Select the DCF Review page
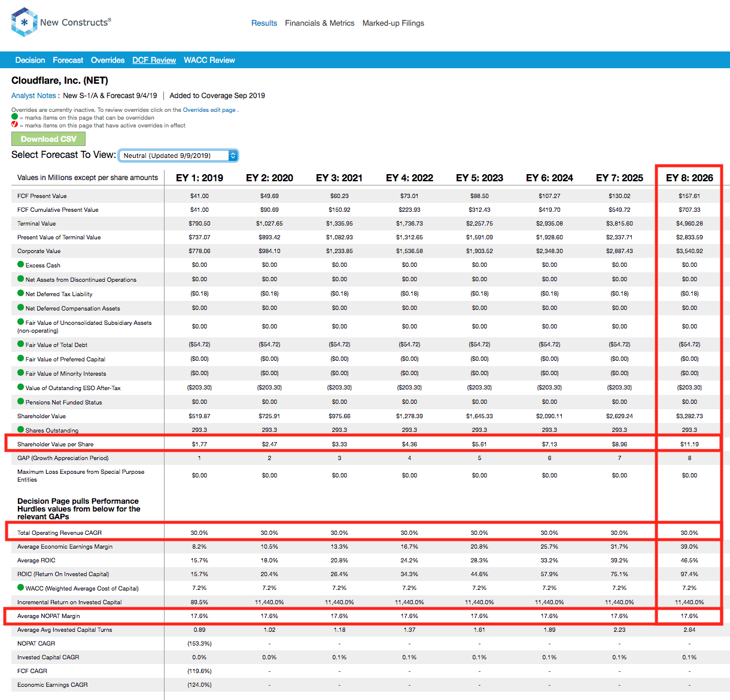 (154, 60)
